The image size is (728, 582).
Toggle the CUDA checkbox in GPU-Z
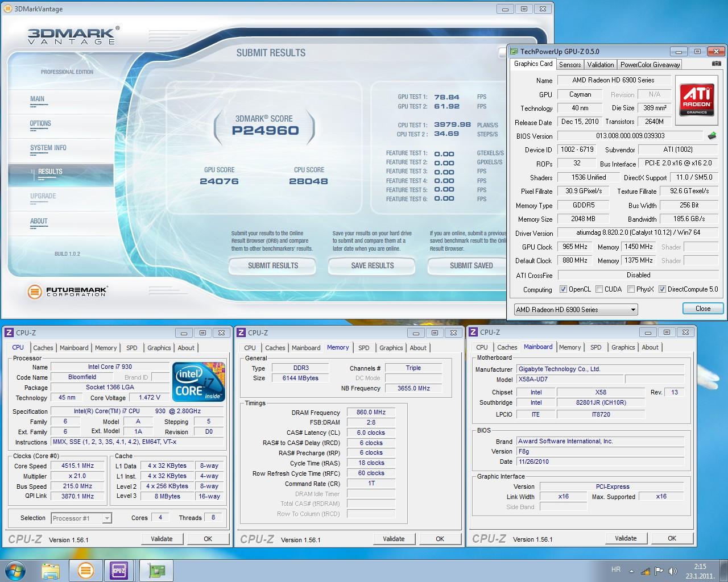pos(599,289)
